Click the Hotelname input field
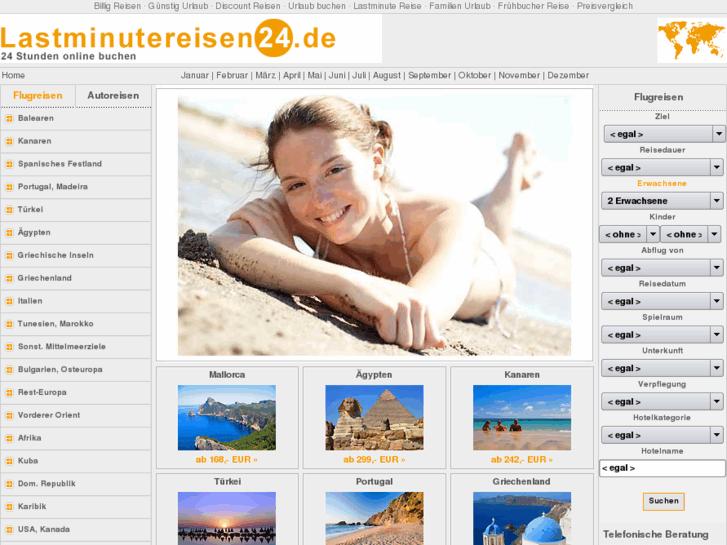Image resolution: width=727 pixels, height=545 pixels. click(662, 468)
